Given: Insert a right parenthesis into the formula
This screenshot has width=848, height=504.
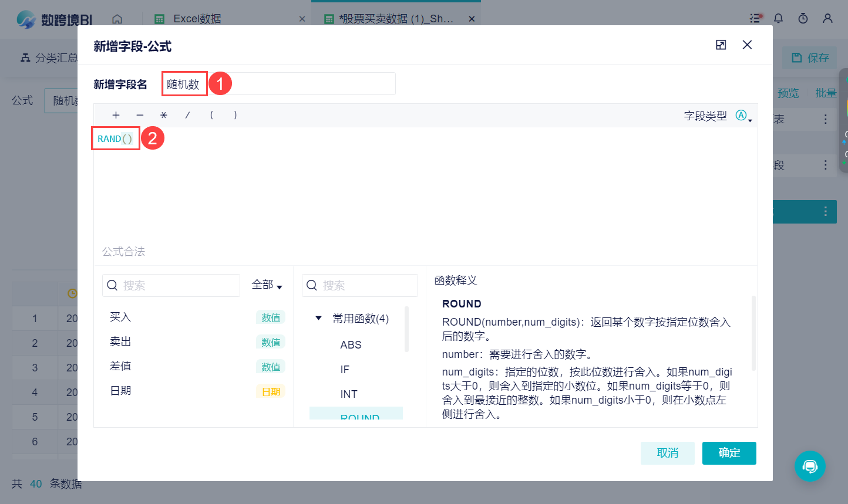Looking at the screenshot, I should point(235,115).
